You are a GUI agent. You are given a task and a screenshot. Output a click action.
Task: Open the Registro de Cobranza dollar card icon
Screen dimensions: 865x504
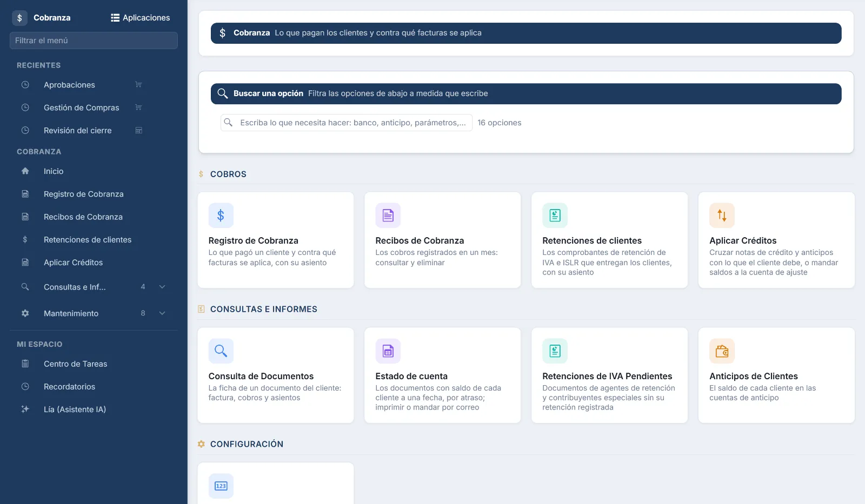click(221, 216)
